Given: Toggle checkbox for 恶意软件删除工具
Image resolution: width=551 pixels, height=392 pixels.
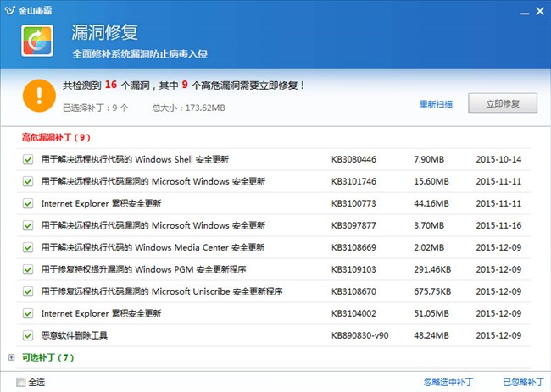Looking at the screenshot, I should [27, 335].
